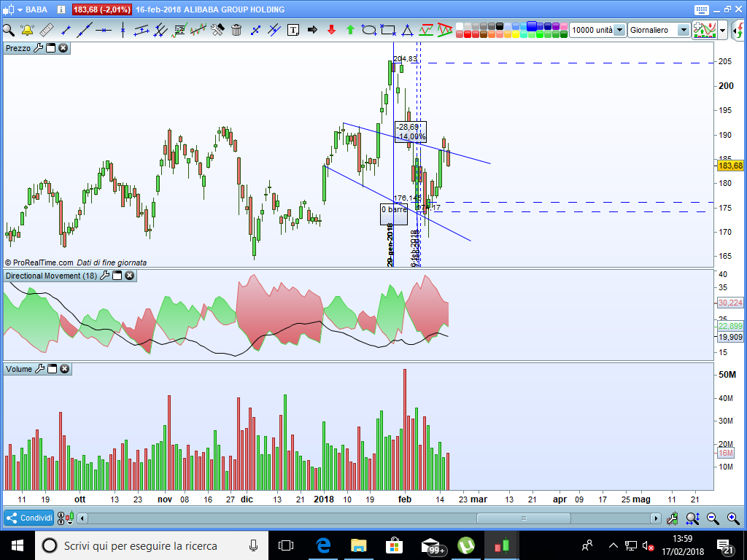747x560 pixels.
Task: Click the magnifier with blue arrows icon
Action: pos(693,518)
